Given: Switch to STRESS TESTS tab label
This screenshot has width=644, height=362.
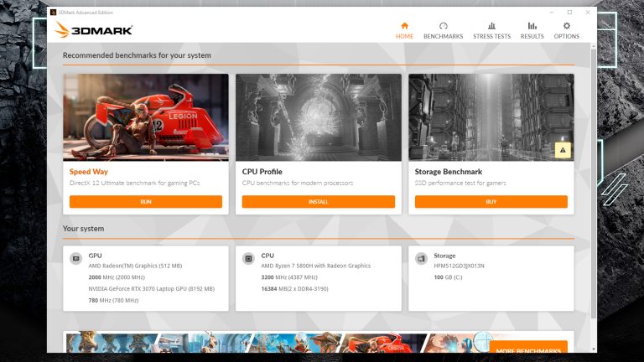Looking at the screenshot, I should coord(491,36).
